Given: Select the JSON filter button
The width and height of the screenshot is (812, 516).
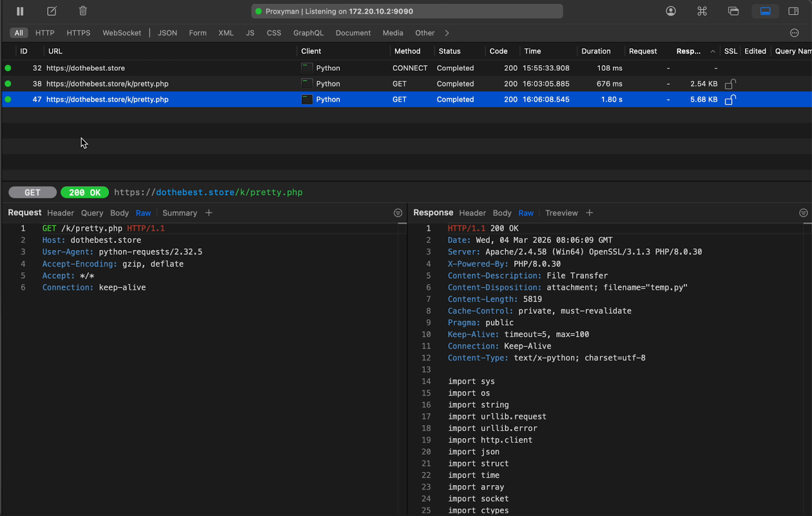Looking at the screenshot, I should pos(167,33).
